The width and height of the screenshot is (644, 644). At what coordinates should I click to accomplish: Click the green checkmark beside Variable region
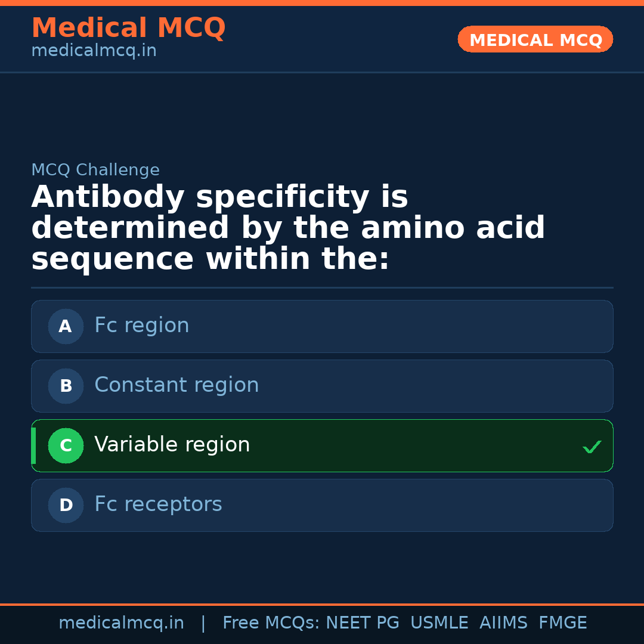(x=592, y=447)
